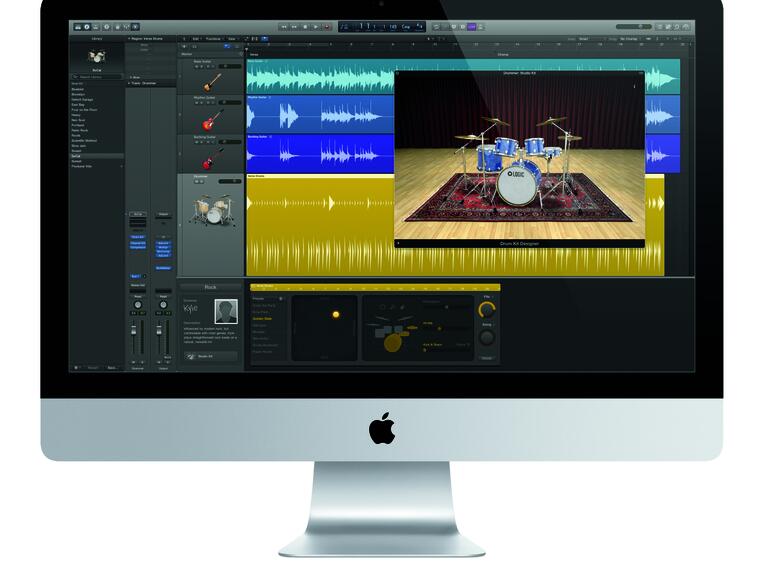Click the Rhythm Guitar red guitar icon
The image size is (770, 578).
point(212,120)
